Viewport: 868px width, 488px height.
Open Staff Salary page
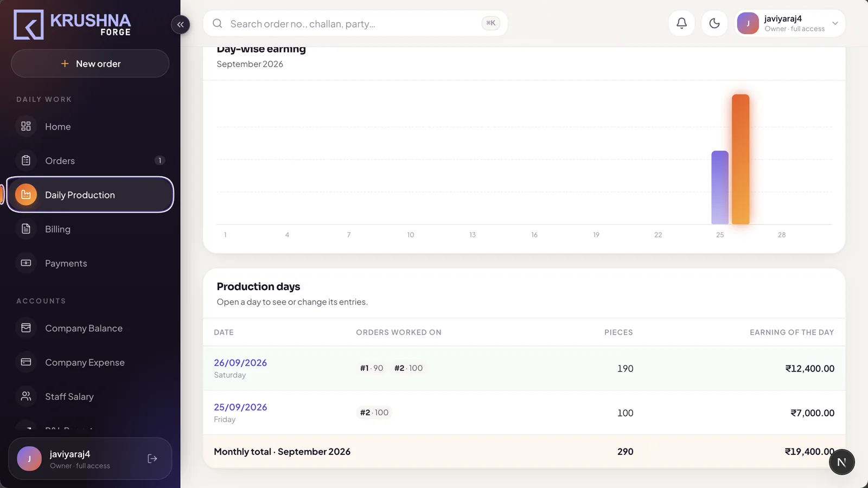pyautogui.click(x=90, y=396)
